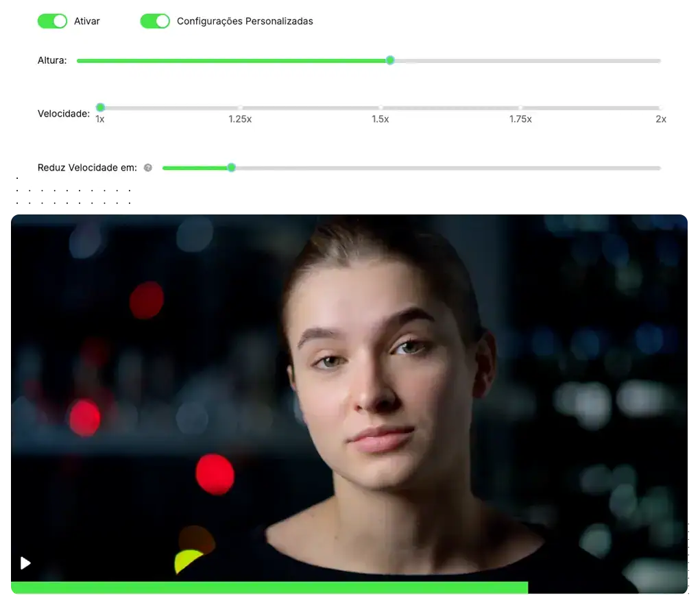
Task: Set Velocidade slider to the 2x mark
Action: (x=660, y=108)
